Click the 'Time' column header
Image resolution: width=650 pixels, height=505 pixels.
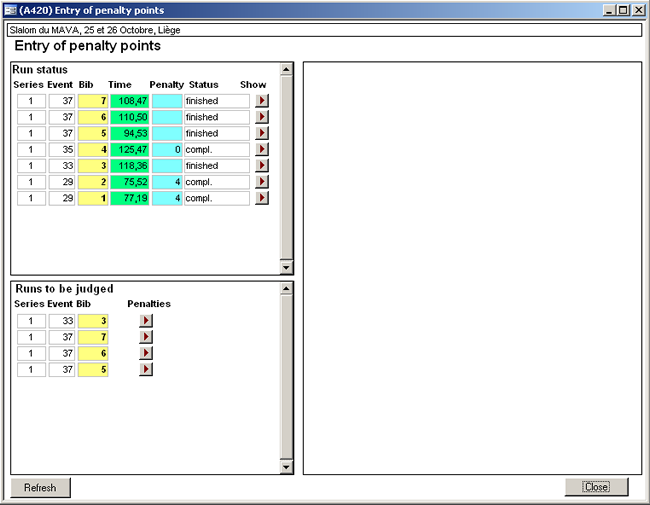120,85
